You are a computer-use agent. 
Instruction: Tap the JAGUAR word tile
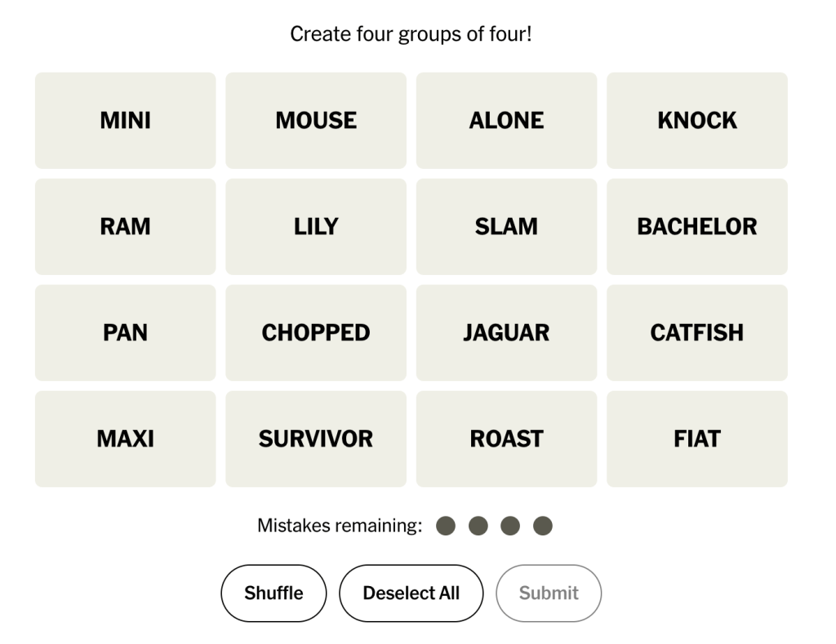[506, 333]
